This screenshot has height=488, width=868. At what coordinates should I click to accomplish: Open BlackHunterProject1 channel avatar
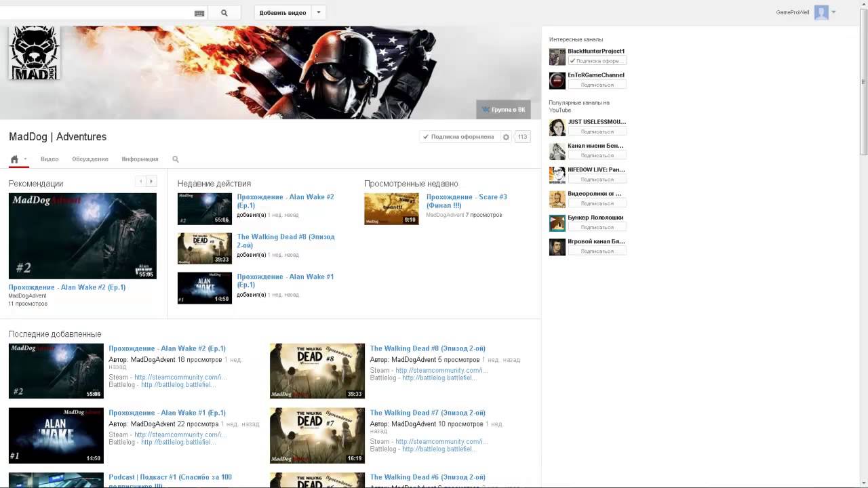pyautogui.click(x=557, y=57)
